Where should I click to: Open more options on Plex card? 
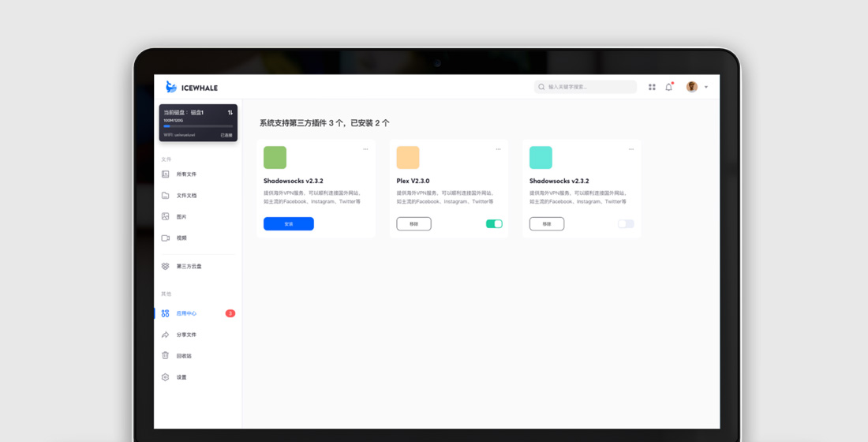click(498, 149)
